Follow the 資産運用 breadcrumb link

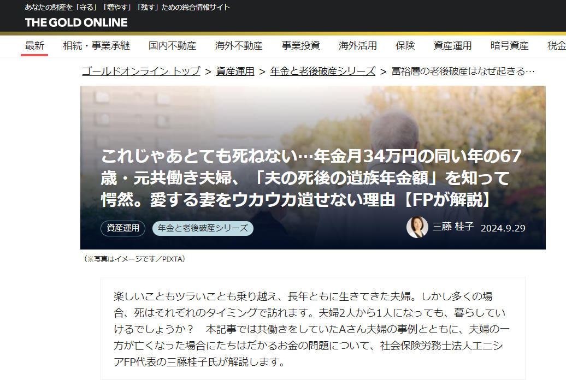tap(235, 72)
